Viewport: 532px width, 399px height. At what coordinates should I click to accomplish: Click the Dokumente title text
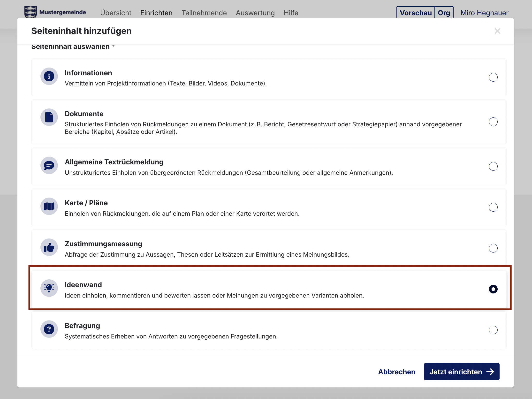pyautogui.click(x=84, y=114)
